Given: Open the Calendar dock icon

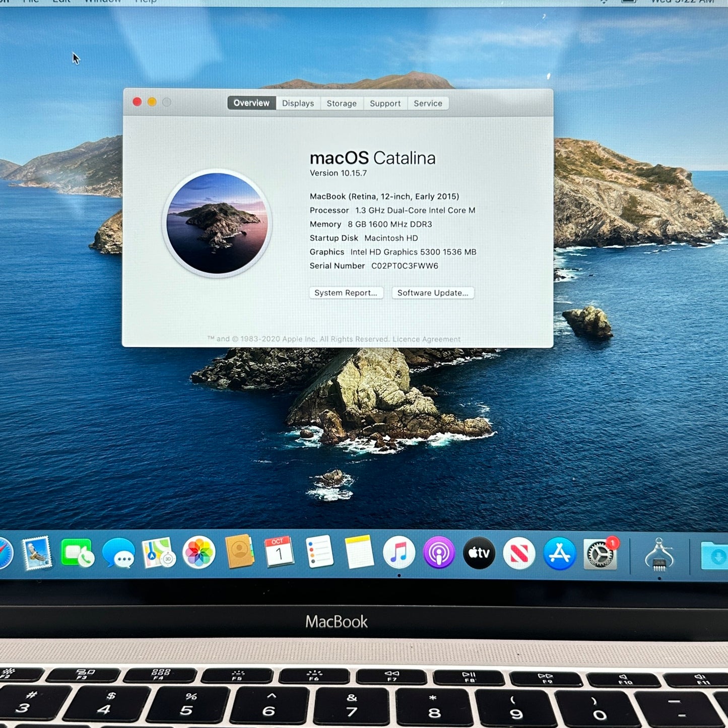Looking at the screenshot, I should 279,552.
